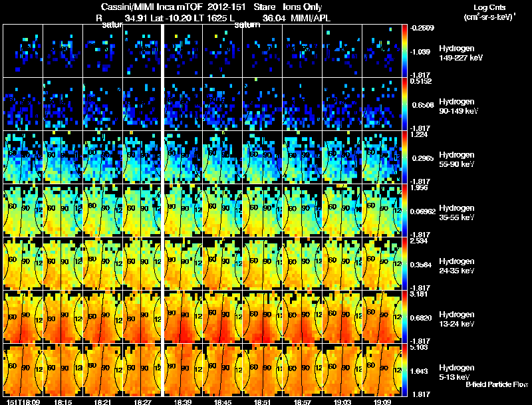
Task: Click the 'Log Cnts' colorbar title
Action: [489, 7]
